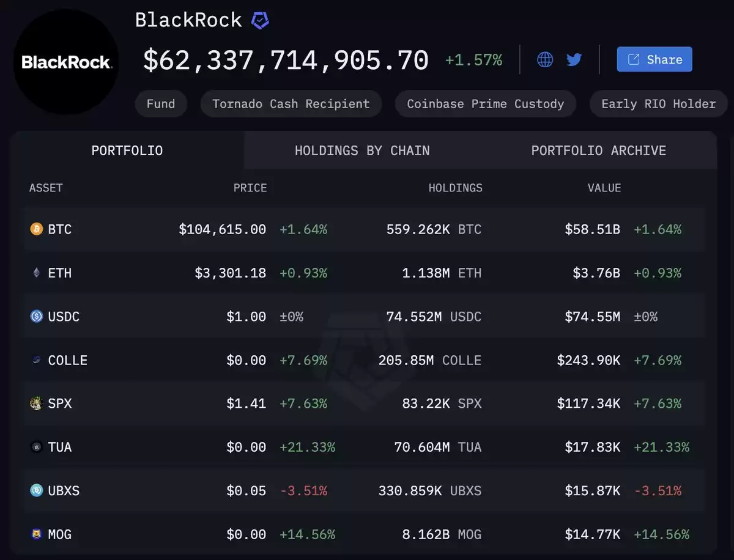734x560 pixels.
Task: Click the Fund tag
Action: point(161,104)
